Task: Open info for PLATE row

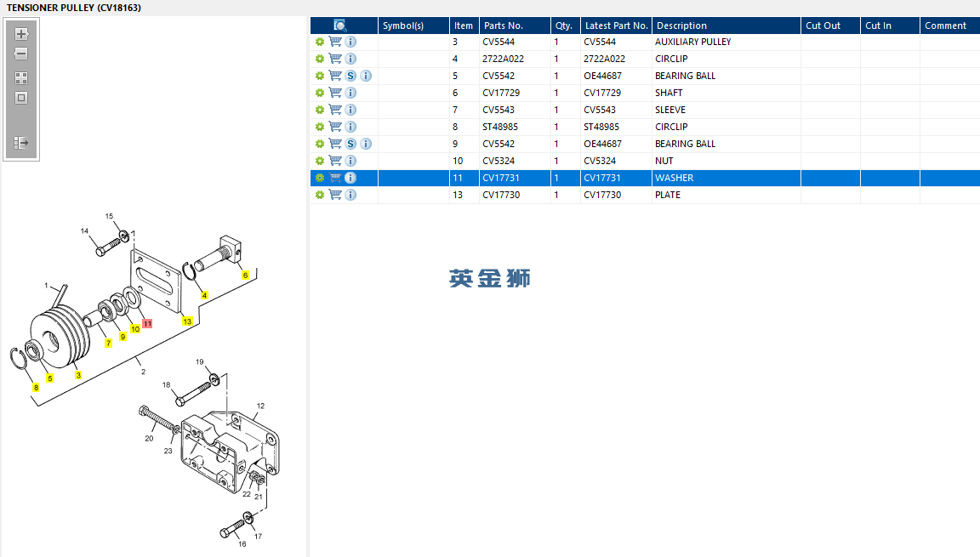Action: point(350,195)
